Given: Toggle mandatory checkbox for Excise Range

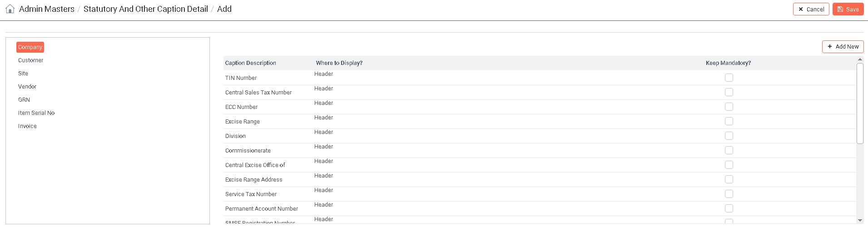Looking at the screenshot, I should tap(729, 121).
